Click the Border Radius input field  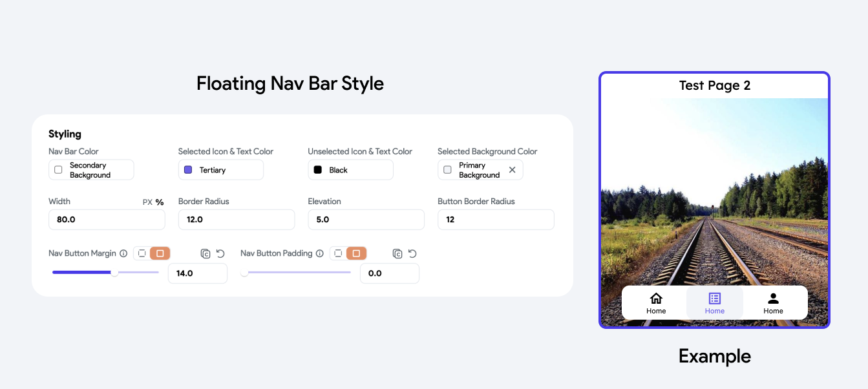pyautogui.click(x=237, y=220)
